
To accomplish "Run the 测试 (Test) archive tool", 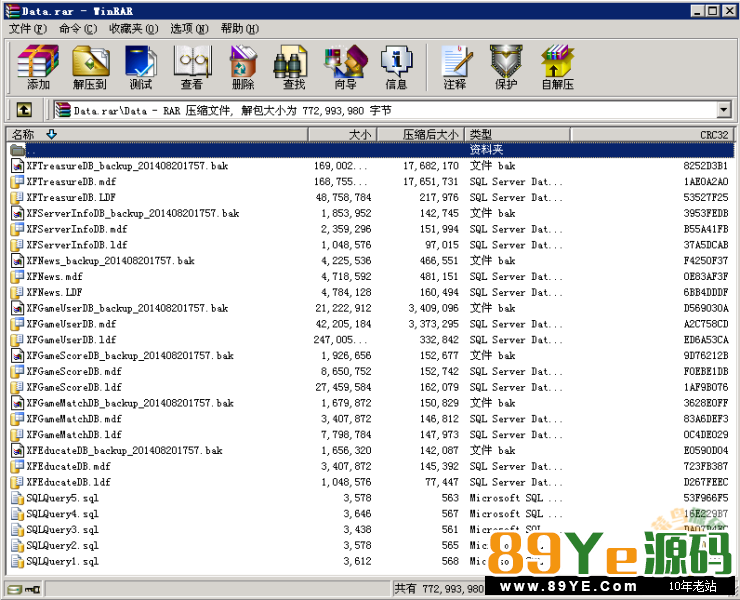I will (140, 68).
